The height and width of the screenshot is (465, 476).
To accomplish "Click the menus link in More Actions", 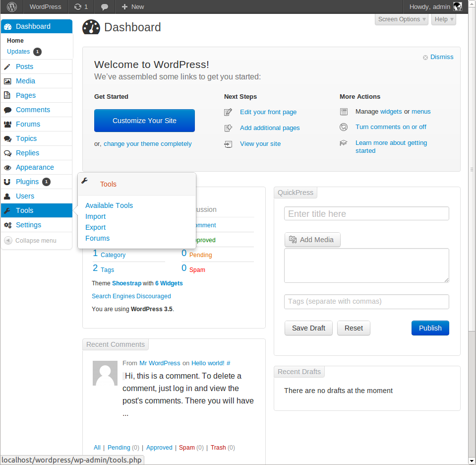I will tap(421, 112).
